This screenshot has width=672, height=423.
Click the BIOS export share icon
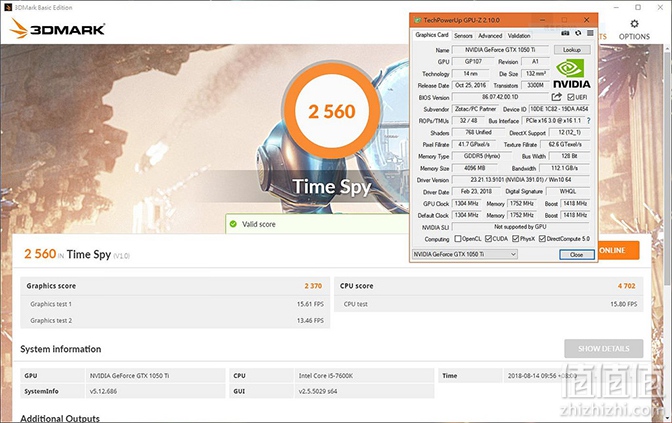556,97
